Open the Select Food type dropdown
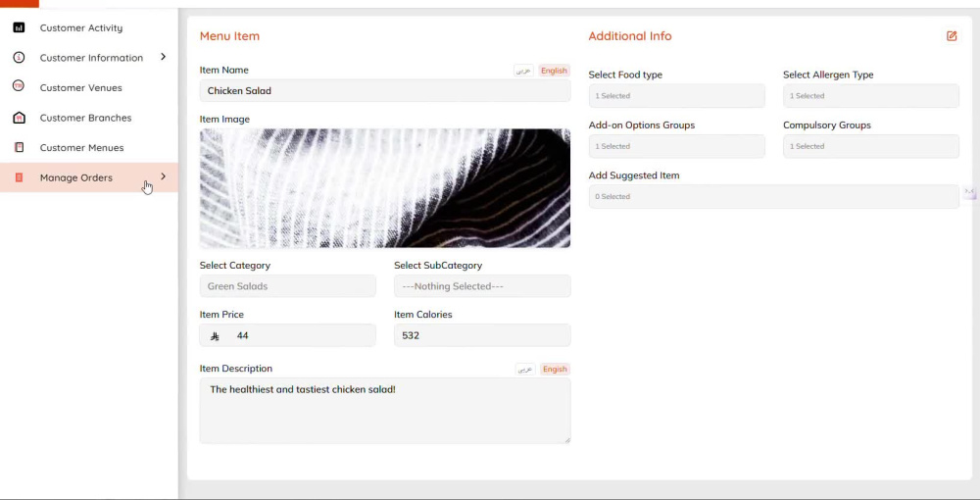The width and height of the screenshot is (980, 500). pos(676,96)
